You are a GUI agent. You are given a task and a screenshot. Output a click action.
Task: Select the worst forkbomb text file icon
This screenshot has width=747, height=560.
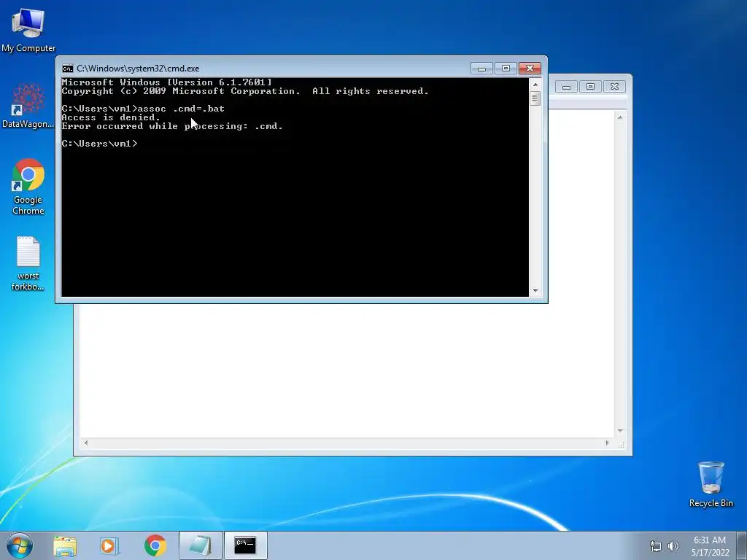click(28, 262)
